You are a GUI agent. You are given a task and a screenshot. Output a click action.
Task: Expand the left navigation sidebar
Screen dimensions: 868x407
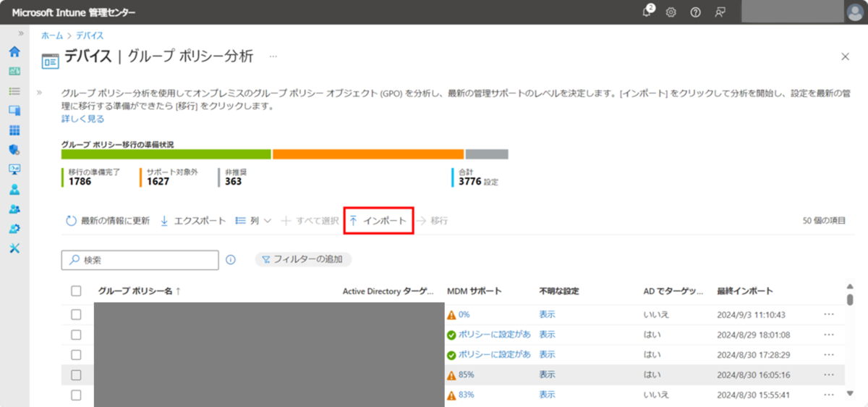21,33
